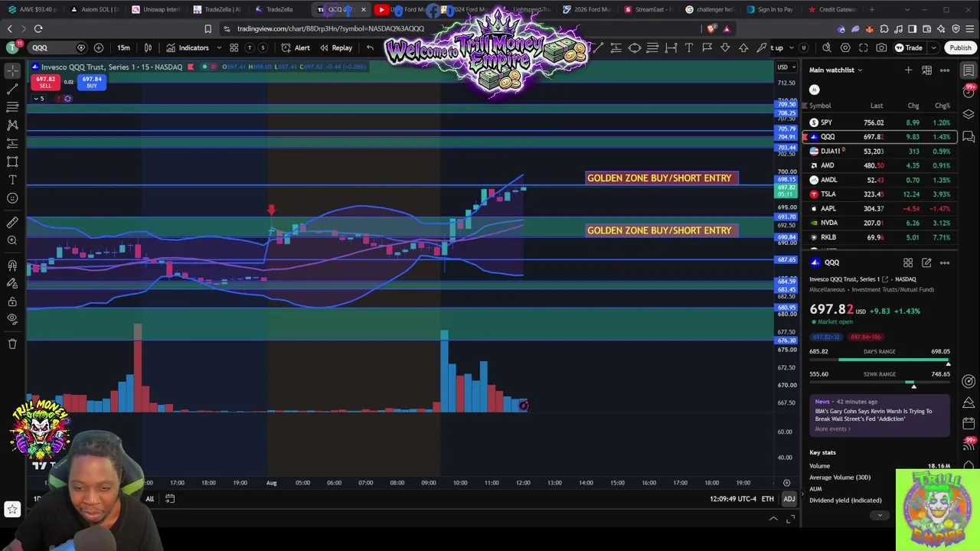Image resolution: width=980 pixels, height=551 pixels.
Task: Open the favorites star toolbar
Action: coord(12,509)
